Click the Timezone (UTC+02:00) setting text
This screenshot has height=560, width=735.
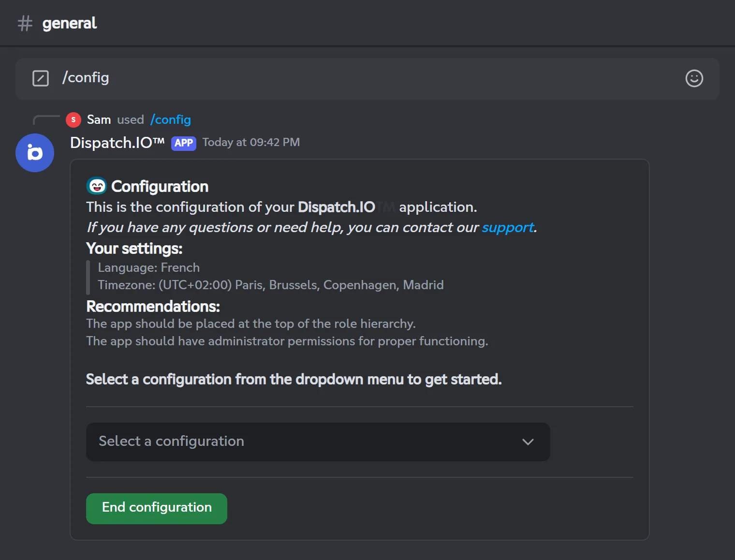coord(271,285)
